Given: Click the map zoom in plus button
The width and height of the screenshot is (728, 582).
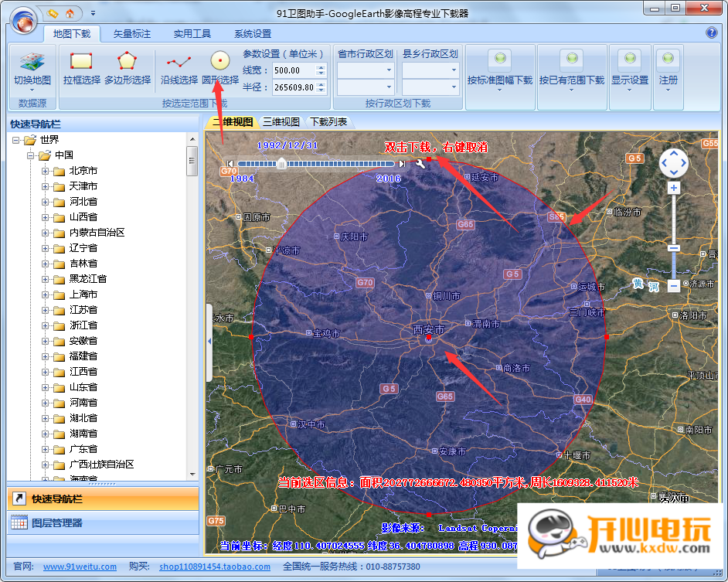Looking at the screenshot, I should 674,188.
